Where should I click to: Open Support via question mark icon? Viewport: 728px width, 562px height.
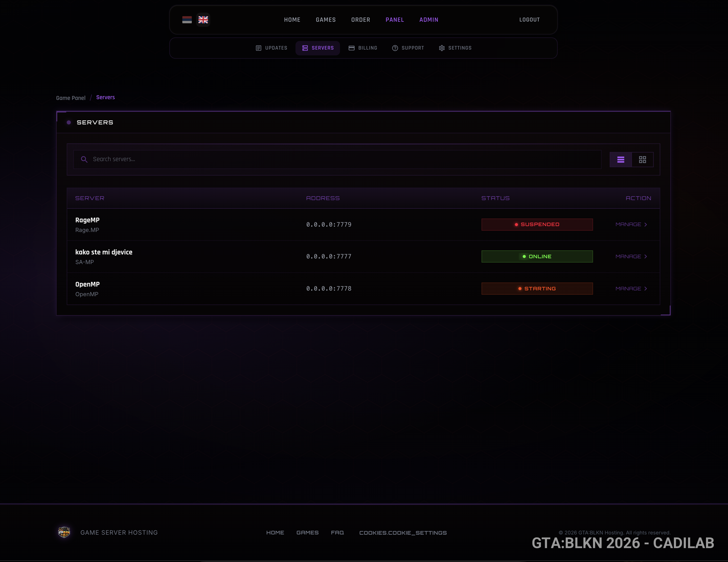[x=395, y=48]
